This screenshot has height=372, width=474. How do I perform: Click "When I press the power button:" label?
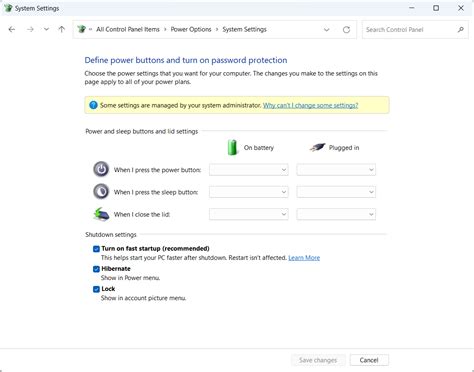click(x=157, y=170)
